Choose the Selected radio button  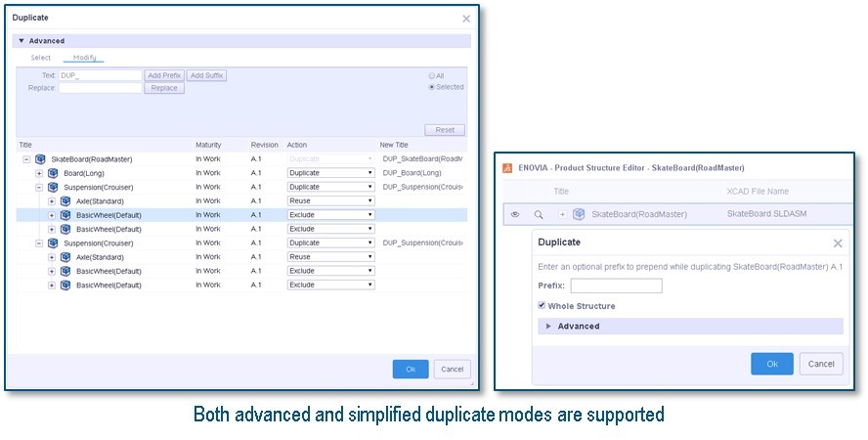[432, 87]
